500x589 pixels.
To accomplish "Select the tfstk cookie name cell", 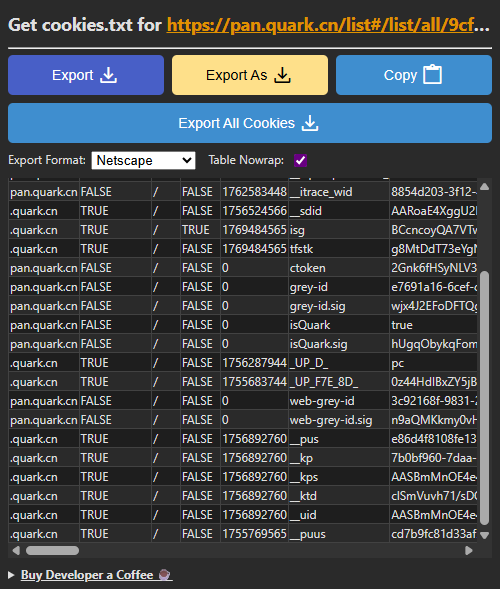I will coord(339,249).
